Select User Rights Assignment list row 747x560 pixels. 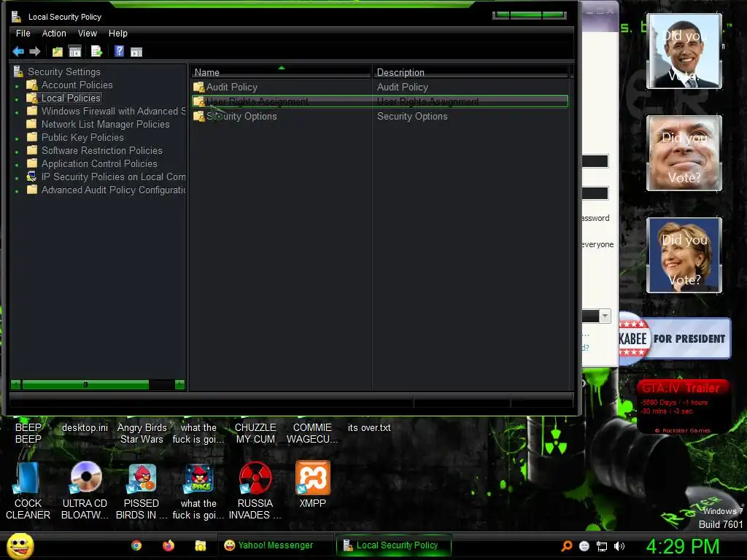tap(379, 101)
